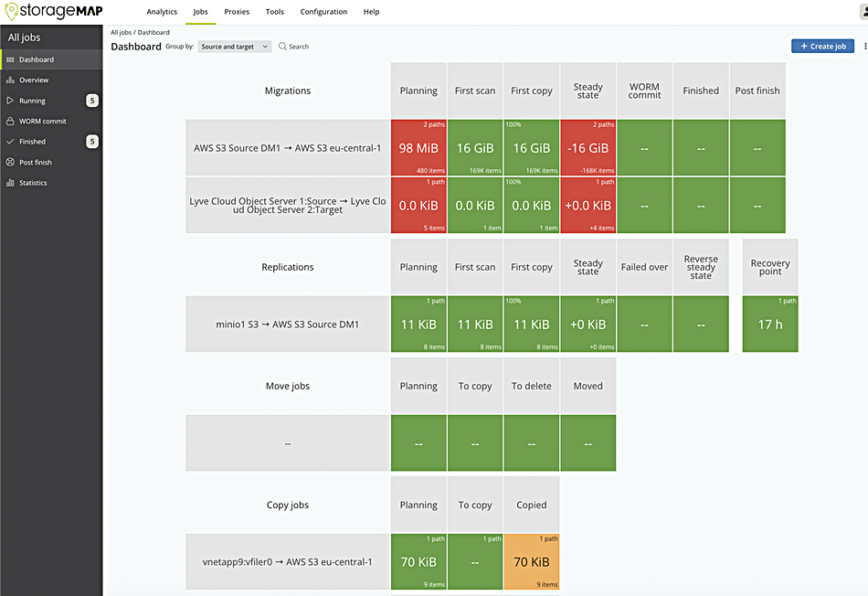This screenshot has width=868, height=596.
Task: Click minio1 S3 → AWS S3 Source DM1 row
Action: point(287,324)
